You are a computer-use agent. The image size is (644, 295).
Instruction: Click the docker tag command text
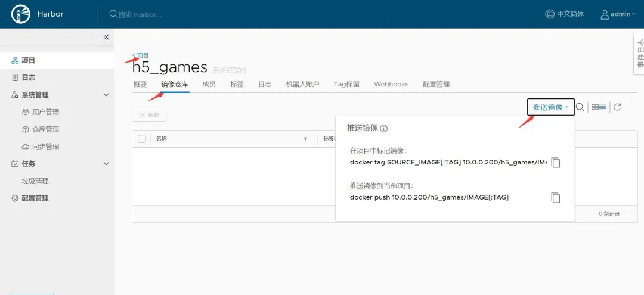click(448, 162)
